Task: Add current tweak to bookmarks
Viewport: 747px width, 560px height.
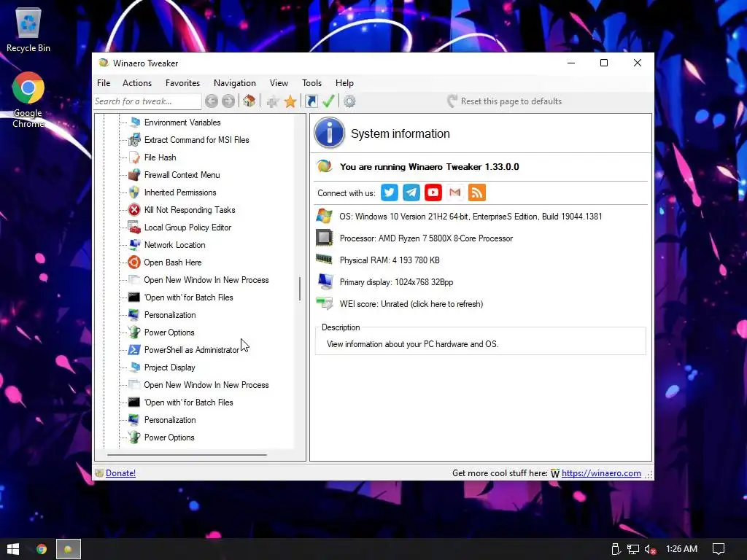Action: pyautogui.click(x=273, y=101)
